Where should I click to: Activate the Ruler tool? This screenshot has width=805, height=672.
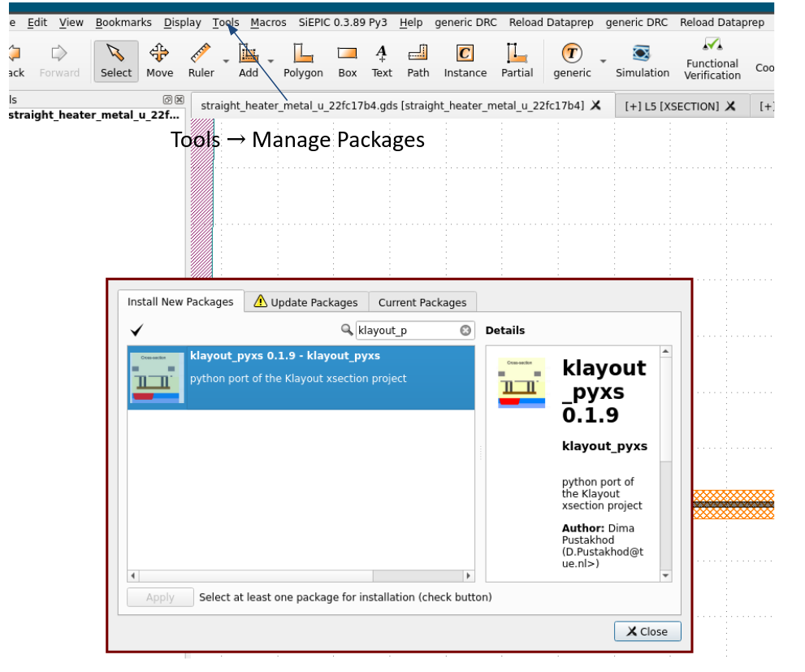201,61
